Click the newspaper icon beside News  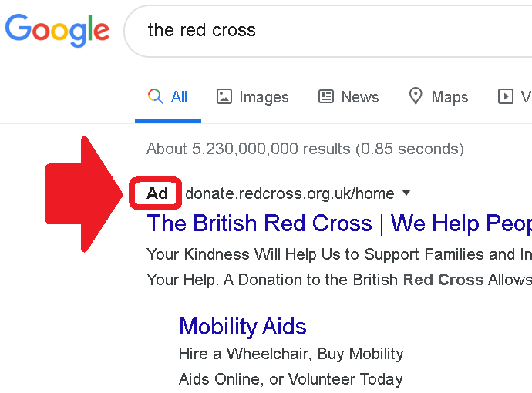coord(326,96)
